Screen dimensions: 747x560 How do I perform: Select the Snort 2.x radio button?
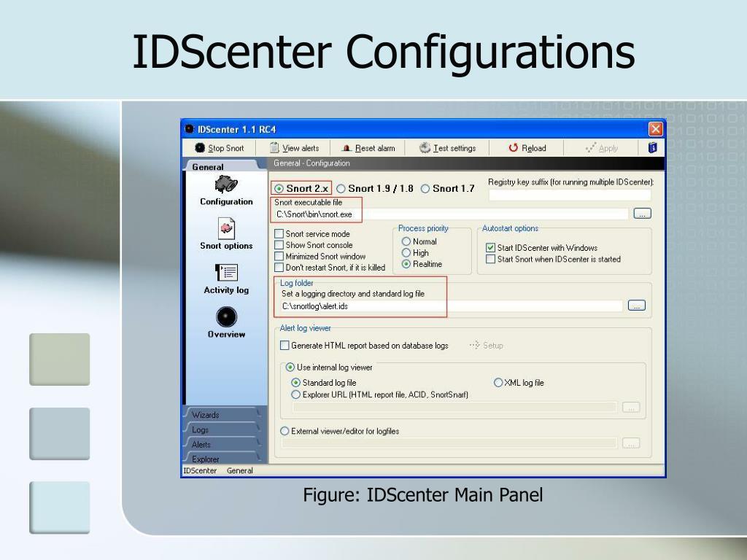279,189
